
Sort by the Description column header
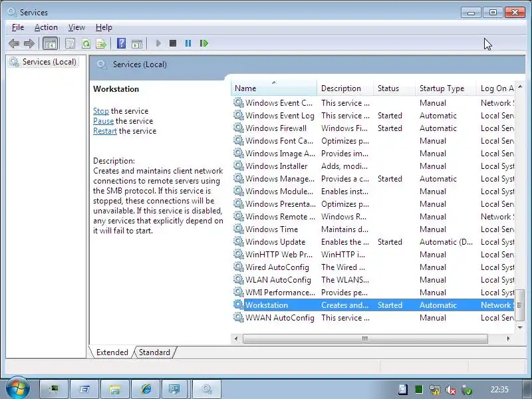point(344,88)
